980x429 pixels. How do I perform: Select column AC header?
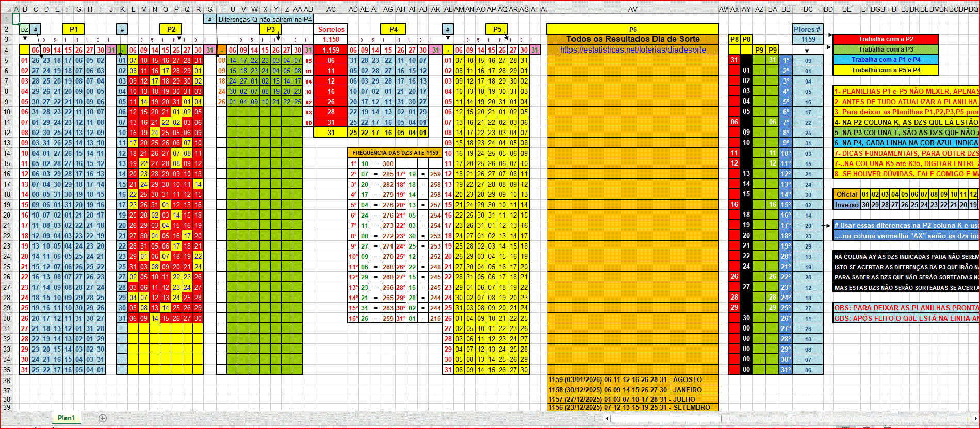point(331,9)
